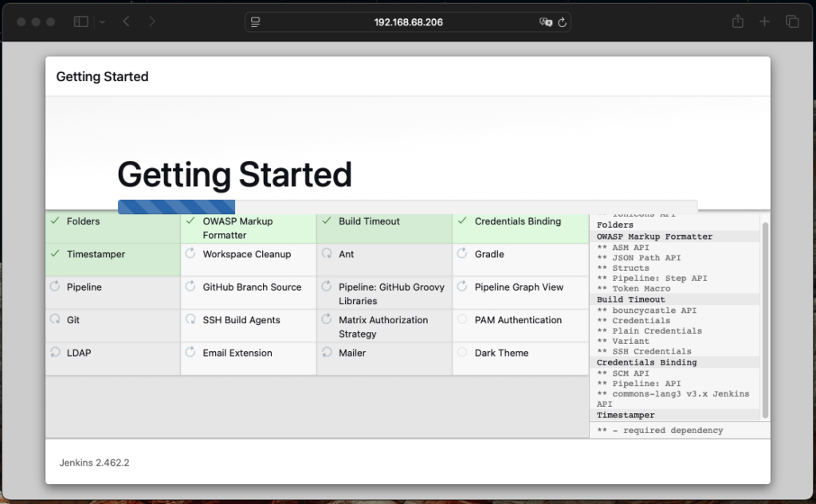
Task: Click the pending circle beside Dark Theme
Action: pyautogui.click(x=462, y=352)
